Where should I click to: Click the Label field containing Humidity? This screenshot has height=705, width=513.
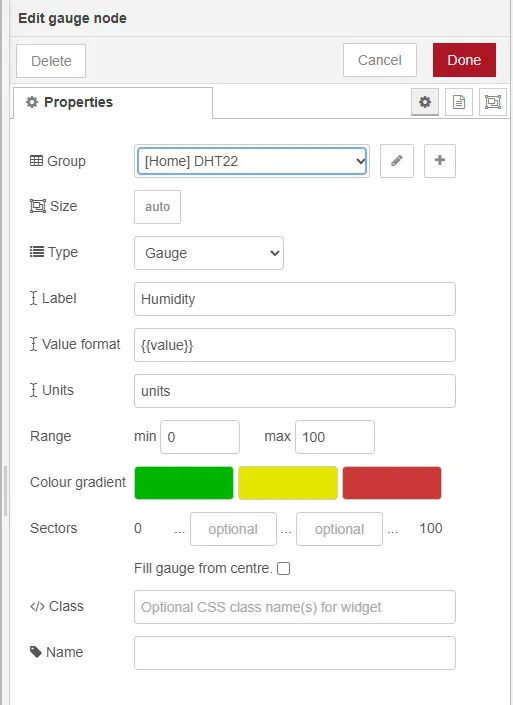pos(294,299)
